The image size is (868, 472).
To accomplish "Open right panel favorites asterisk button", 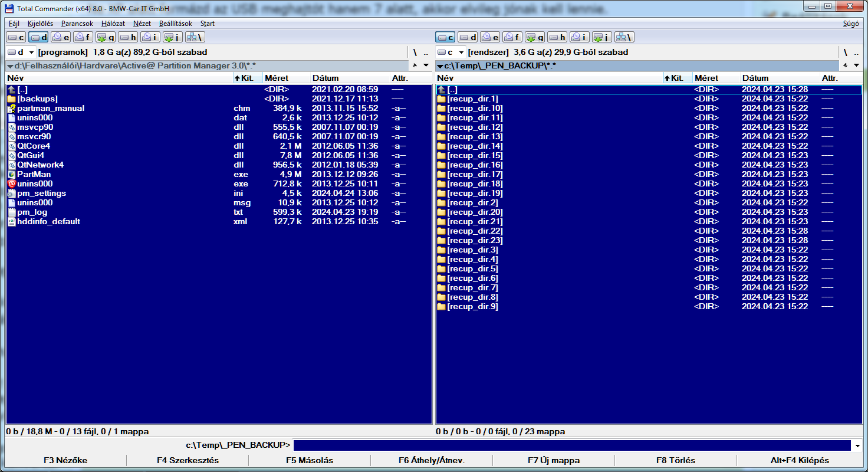I will (844, 65).
